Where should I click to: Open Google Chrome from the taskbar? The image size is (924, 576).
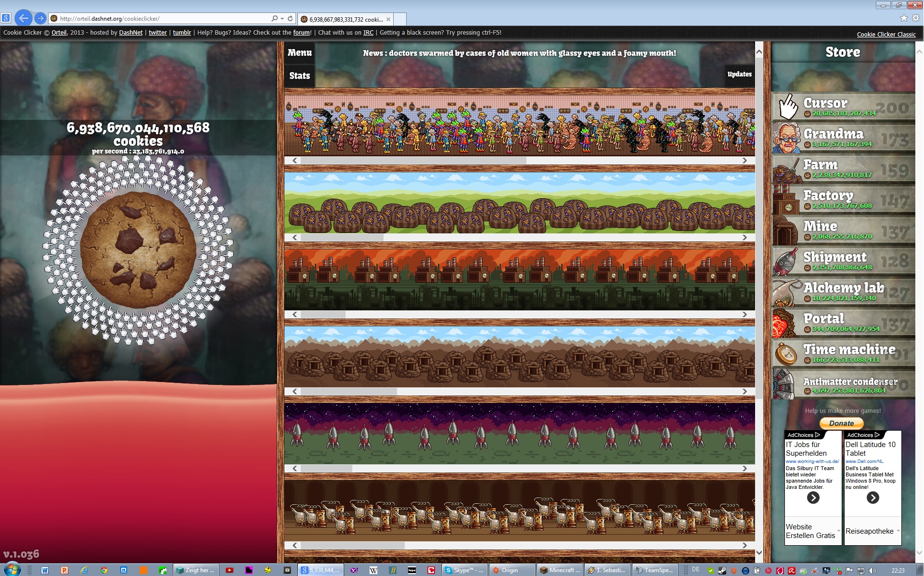coord(104,570)
